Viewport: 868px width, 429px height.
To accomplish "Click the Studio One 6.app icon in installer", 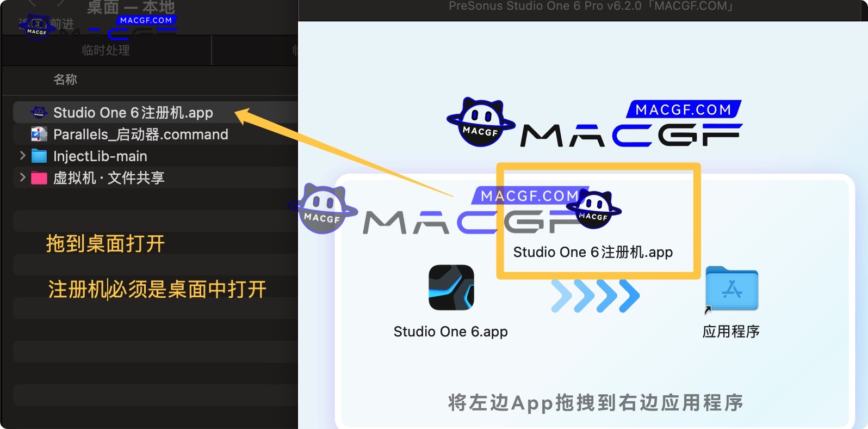I will 451,287.
